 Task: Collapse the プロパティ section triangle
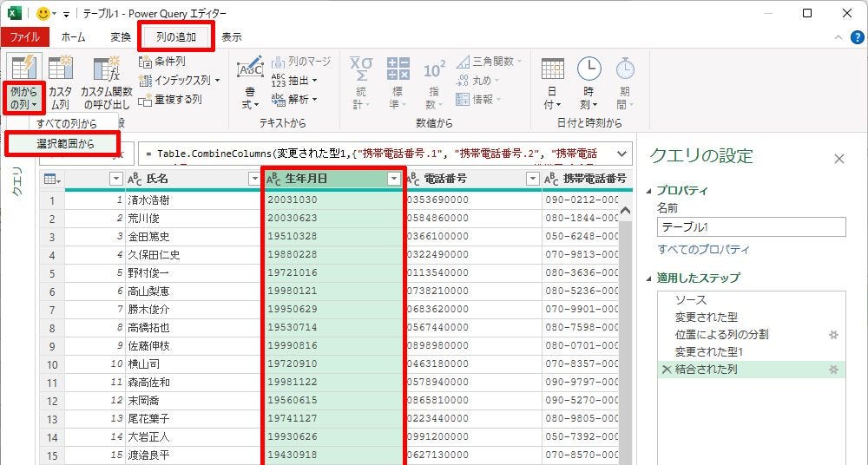pyautogui.click(x=649, y=191)
